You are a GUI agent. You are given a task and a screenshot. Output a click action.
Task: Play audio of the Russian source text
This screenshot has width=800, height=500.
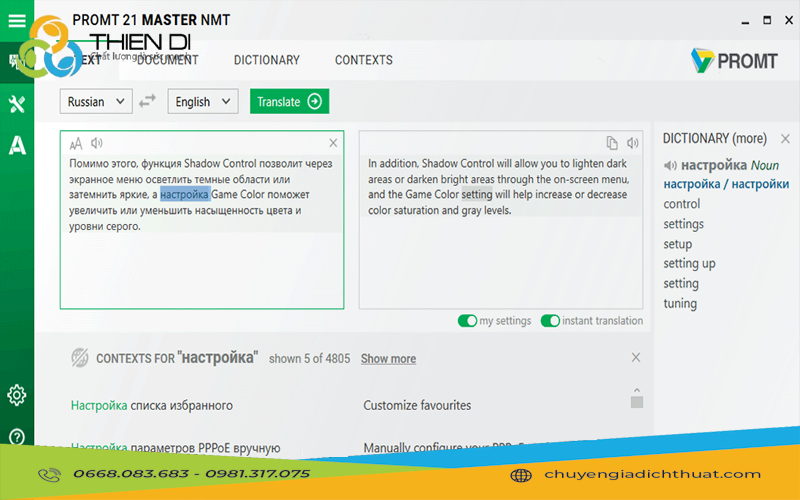97,143
